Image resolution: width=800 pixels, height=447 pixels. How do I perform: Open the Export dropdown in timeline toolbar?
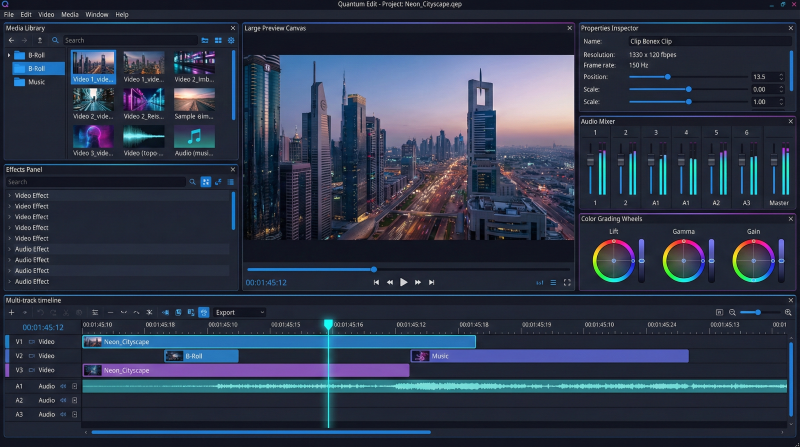239,312
